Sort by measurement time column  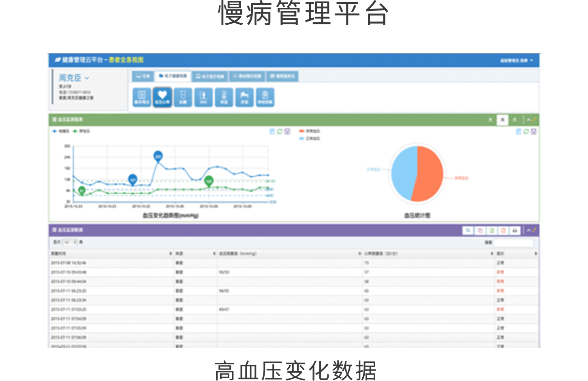[x=111, y=254]
